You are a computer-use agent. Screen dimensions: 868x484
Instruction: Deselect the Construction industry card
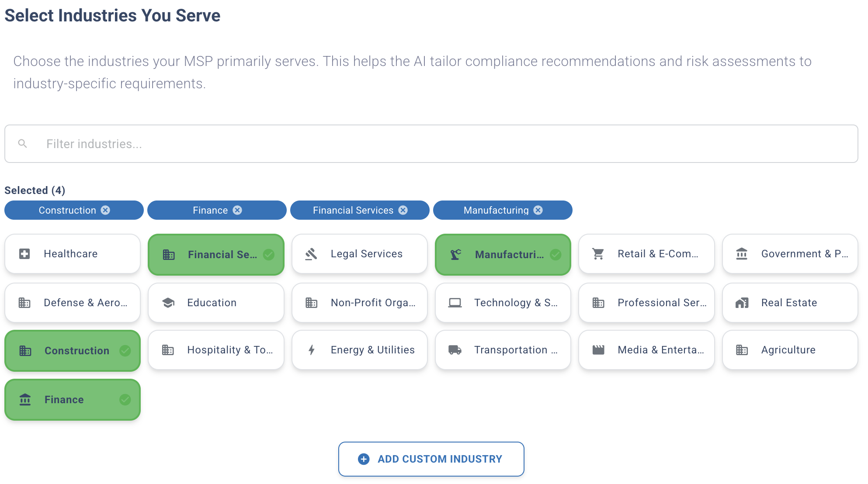pos(72,350)
